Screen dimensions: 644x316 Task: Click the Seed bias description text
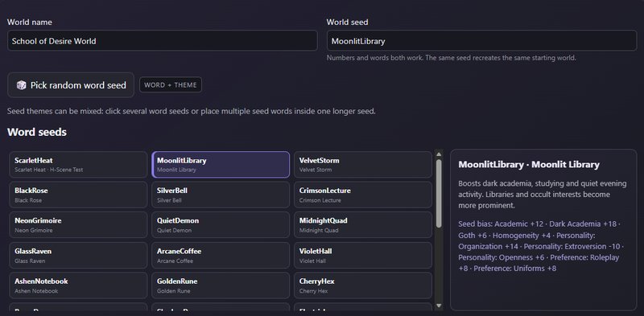coord(541,246)
